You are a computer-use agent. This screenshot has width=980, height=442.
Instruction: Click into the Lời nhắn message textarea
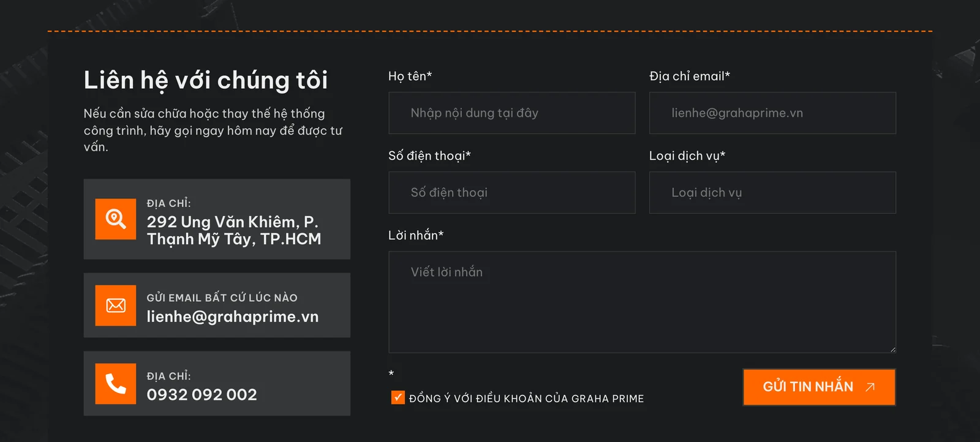pyautogui.click(x=643, y=302)
